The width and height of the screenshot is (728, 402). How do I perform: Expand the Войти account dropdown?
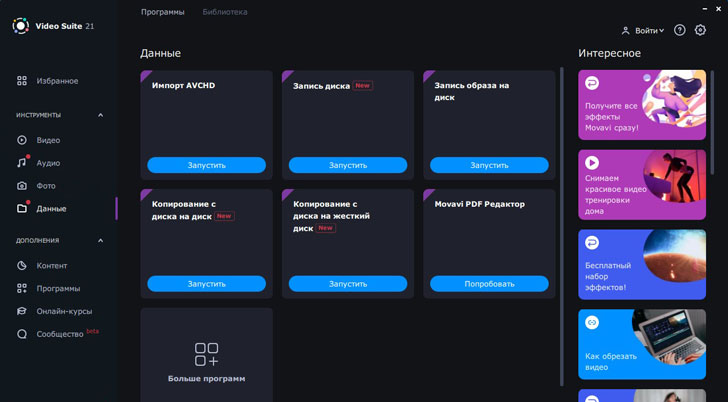642,31
